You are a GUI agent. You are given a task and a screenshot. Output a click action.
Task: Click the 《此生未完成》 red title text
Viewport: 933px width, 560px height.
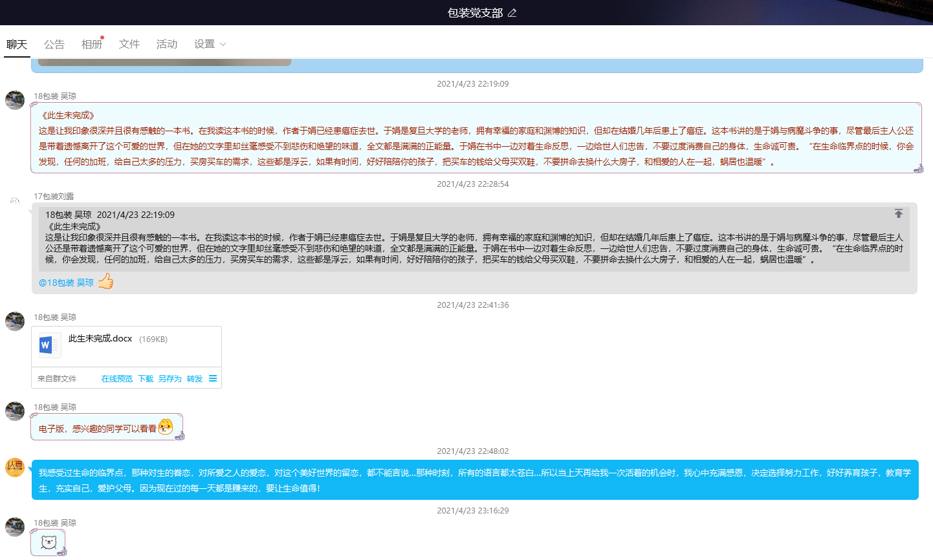pyautogui.click(x=67, y=115)
